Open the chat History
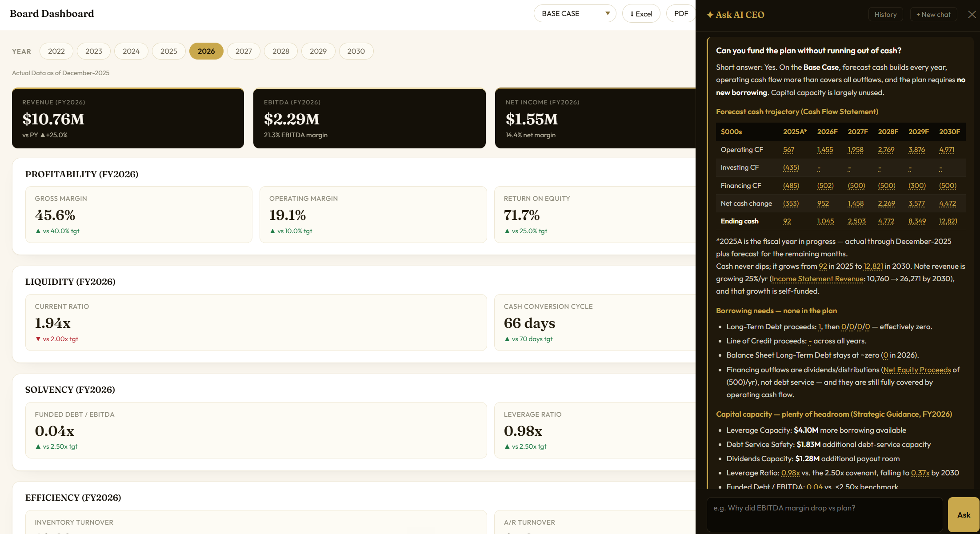 pos(885,15)
